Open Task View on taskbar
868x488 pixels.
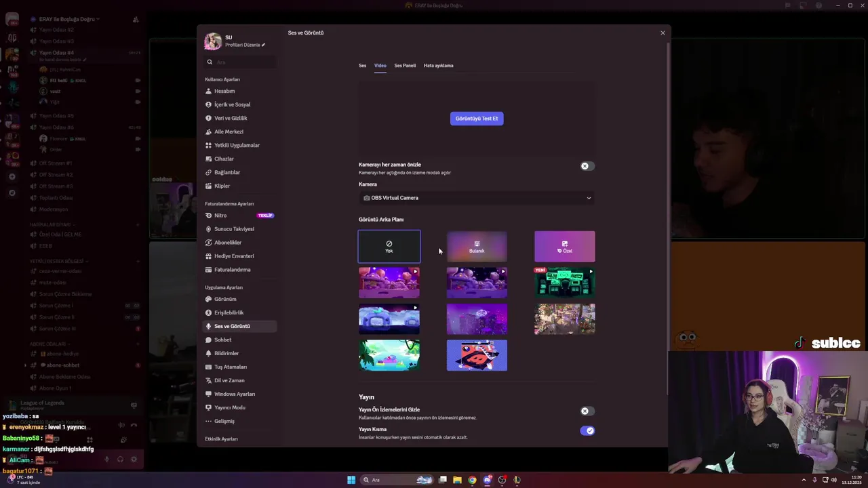443,480
